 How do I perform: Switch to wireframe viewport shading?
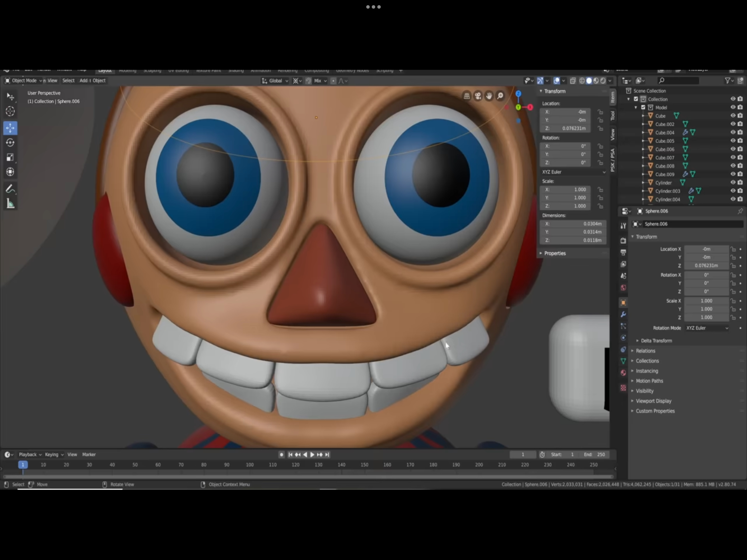point(582,81)
